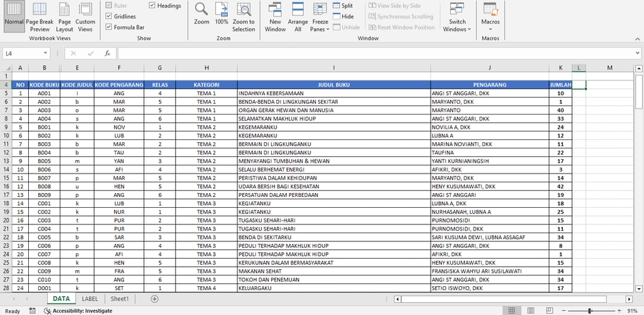Click the formula bar Enter checkmark
The image size is (644, 315).
[91, 54]
